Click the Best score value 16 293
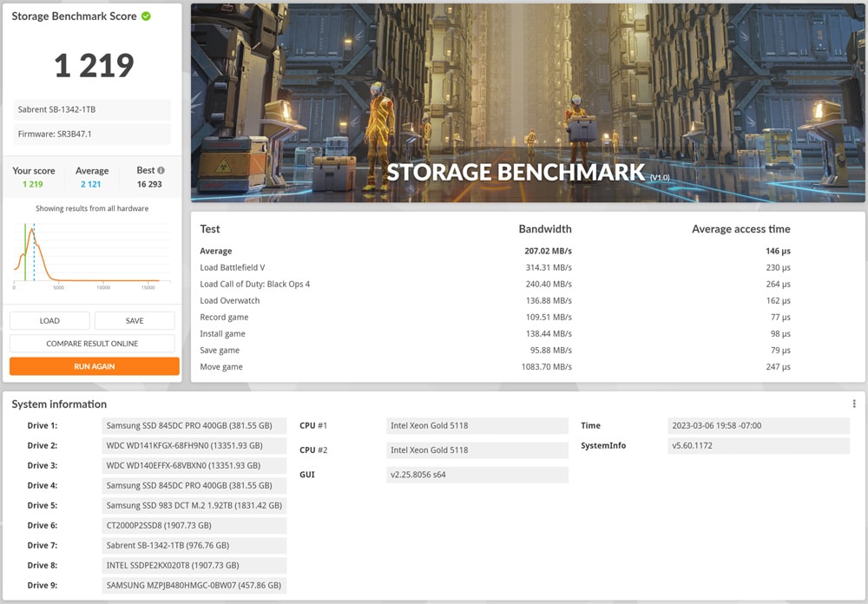 pos(149,184)
